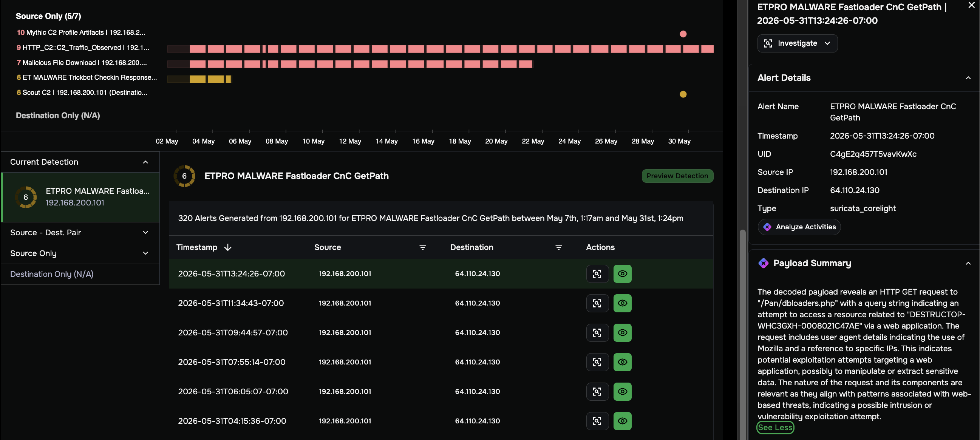Click Analyze Activities button
Image resolution: width=980 pixels, height=440 pixels.
click(x=799, y=227)
